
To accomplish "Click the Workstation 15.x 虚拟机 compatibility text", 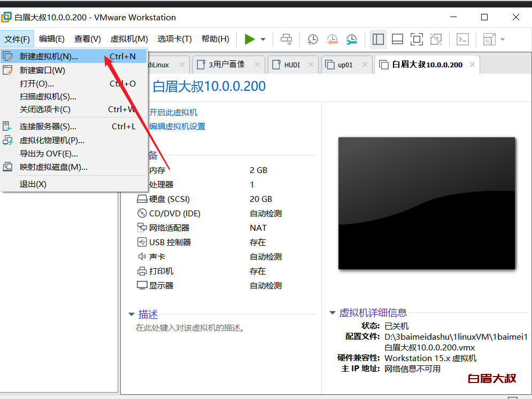I will [x=430, y=358].
